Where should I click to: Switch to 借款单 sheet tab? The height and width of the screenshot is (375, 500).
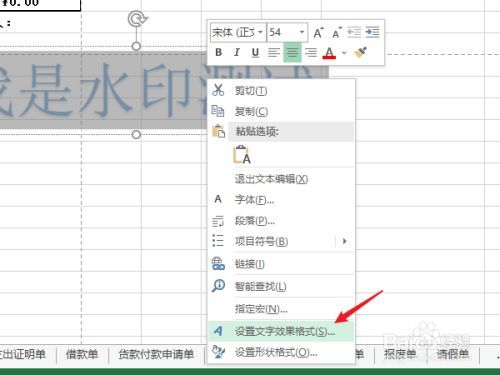tap(82, 354)
